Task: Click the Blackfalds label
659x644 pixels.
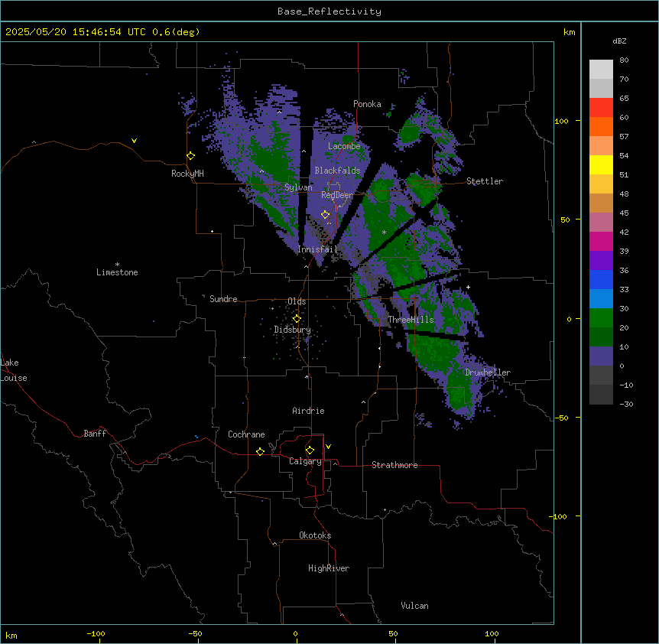Action: pos(337,171)
